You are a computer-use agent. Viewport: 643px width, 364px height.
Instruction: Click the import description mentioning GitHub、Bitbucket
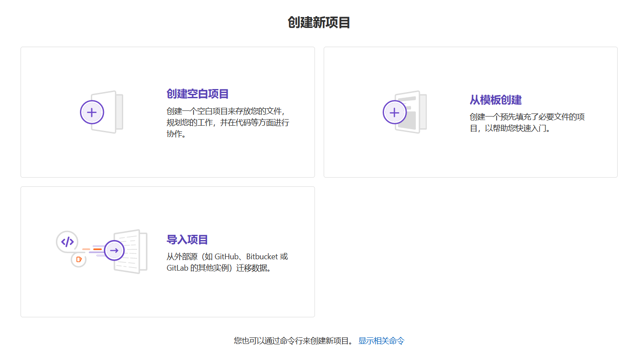[227, 262]
